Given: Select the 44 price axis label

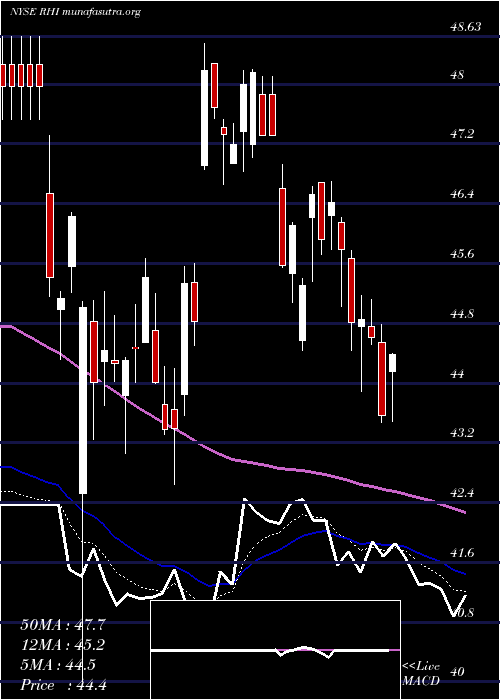Looking at the screenshot, I should [457, 374].
